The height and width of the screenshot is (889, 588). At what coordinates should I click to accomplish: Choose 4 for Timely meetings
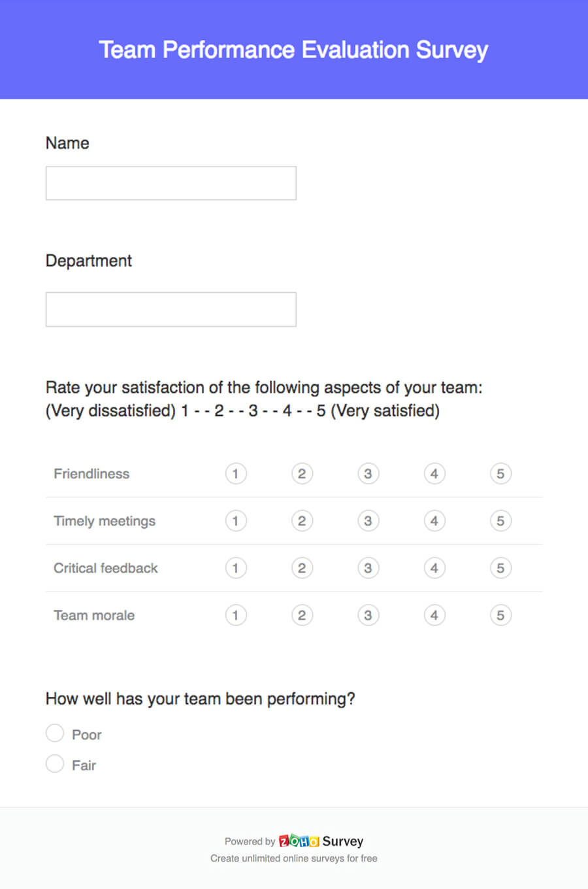tap(434, 521)
